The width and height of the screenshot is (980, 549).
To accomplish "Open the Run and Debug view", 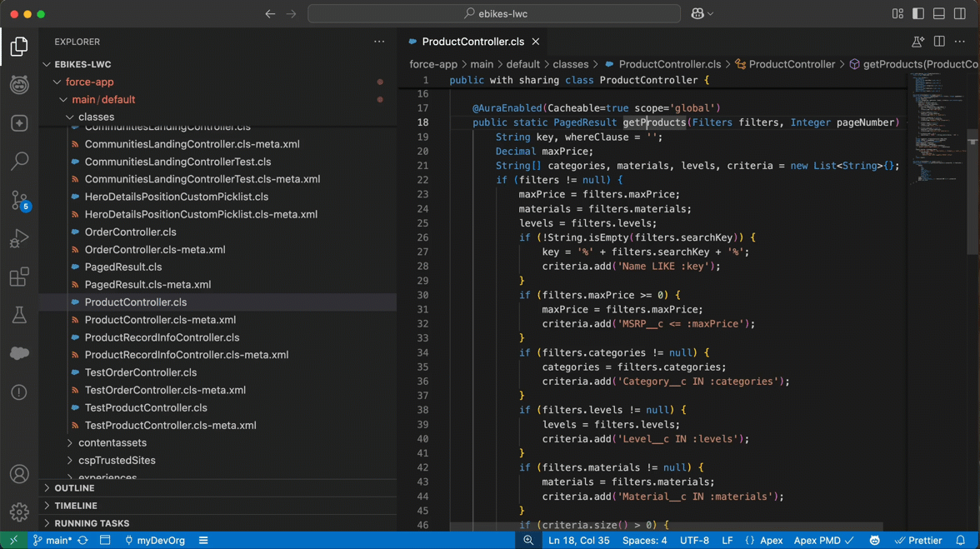I will (x=19, y=238).
